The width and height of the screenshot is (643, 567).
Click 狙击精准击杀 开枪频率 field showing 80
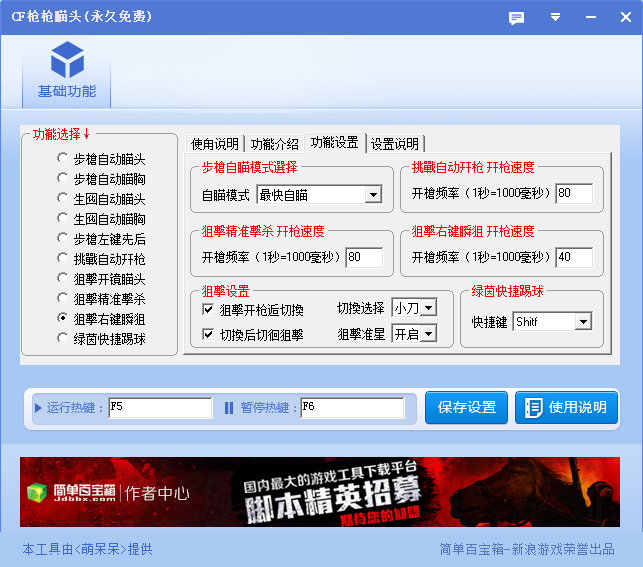tap(364, 257)
